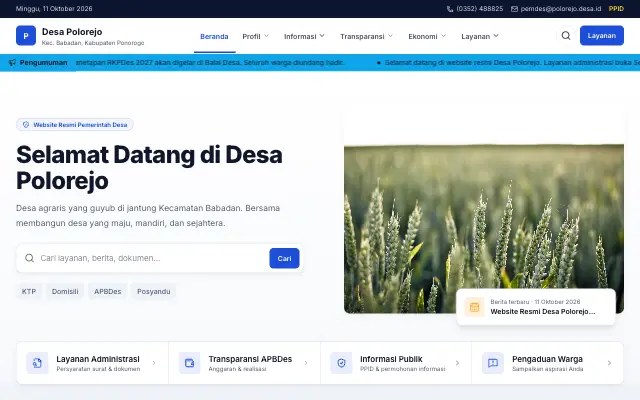
Task: Click the RKPDes 2027 announcement text
Action: pos(210,62)
